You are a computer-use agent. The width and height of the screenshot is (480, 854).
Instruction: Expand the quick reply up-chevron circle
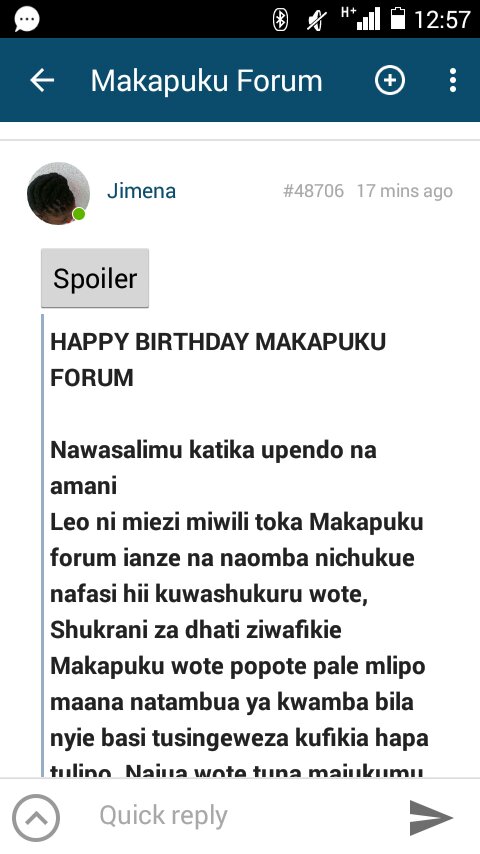click(36, 818)
